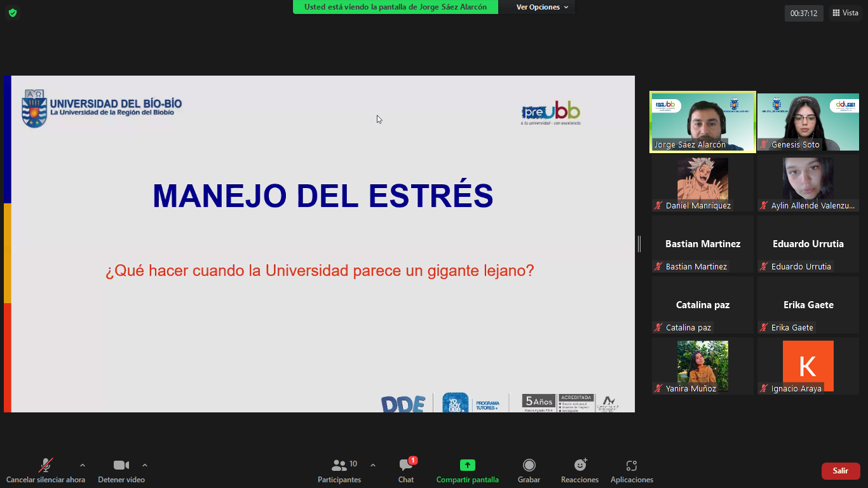Start recording with the Grabar button
Screen dimensions: 868x488
pos(529,471)
